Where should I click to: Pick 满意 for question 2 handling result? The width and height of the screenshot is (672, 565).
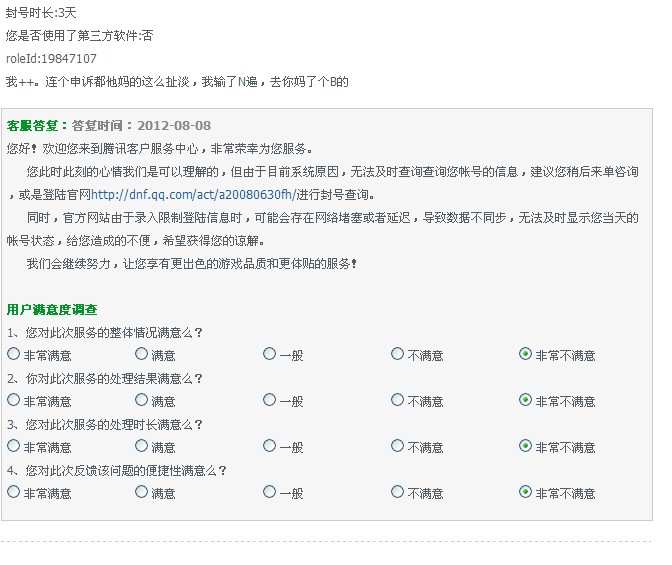pos(141,400)
